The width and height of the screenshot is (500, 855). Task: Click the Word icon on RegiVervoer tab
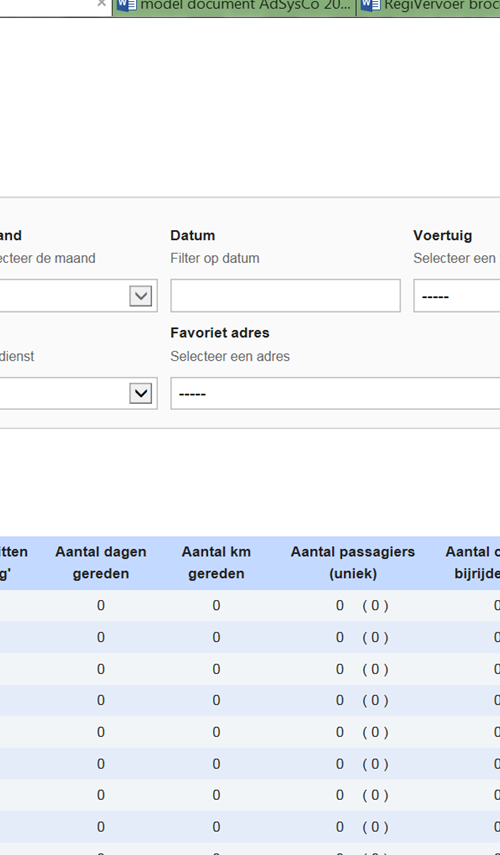[370, 5]
